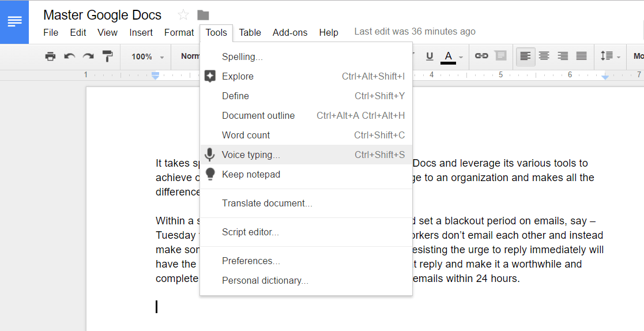
Task: Select the Paint format roller icon
Action: tap(108, 57)
